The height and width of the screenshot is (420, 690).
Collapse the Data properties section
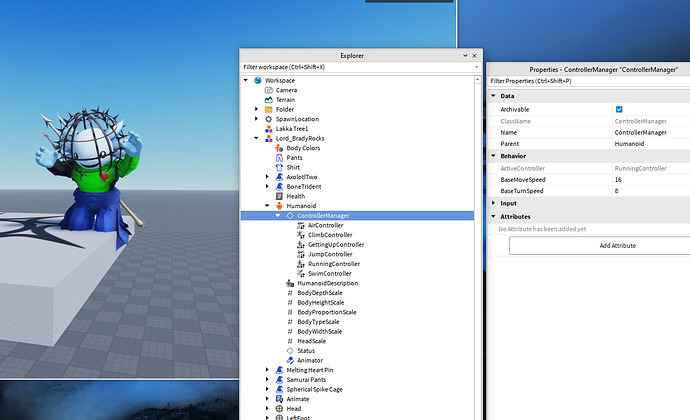pos(492,96)
